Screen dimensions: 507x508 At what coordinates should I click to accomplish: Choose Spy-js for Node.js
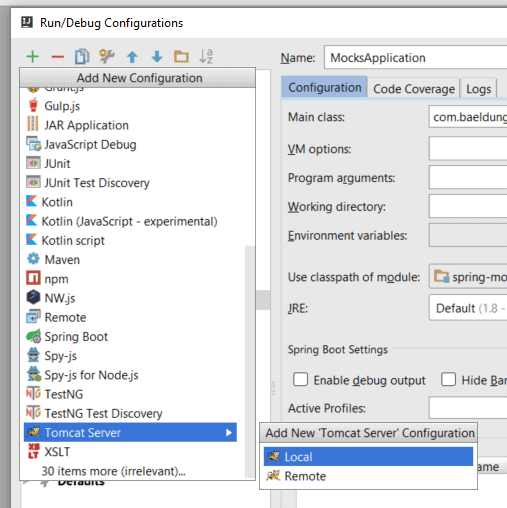(x=130, y=375)
